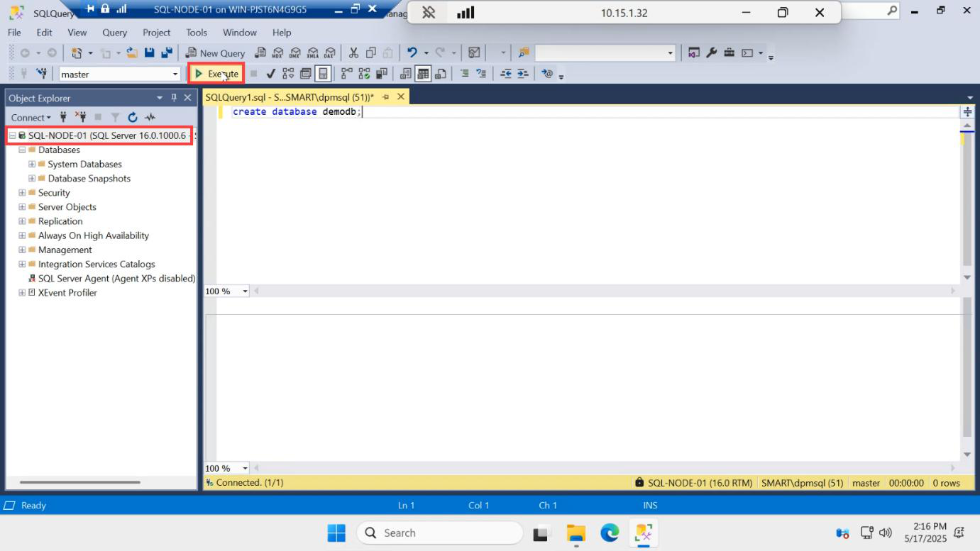
Task: Click New Query toolbar button
Action: coord(215,52)
